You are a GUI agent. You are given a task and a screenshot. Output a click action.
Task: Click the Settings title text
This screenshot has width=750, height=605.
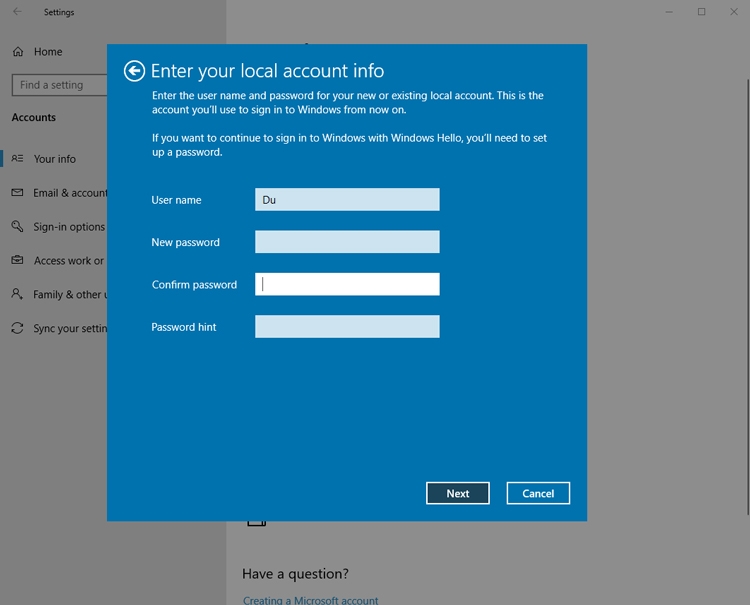pos(59,12)
